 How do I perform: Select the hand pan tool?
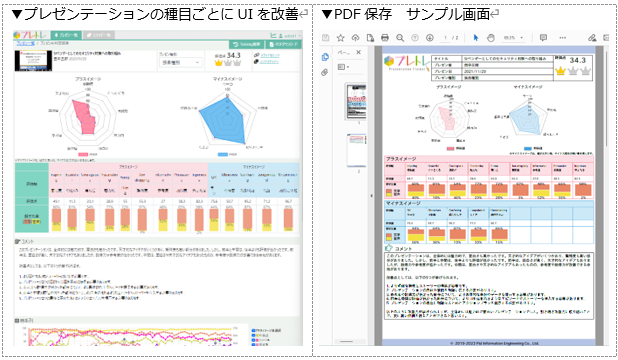pyautogui.click(x=491, y=38)
